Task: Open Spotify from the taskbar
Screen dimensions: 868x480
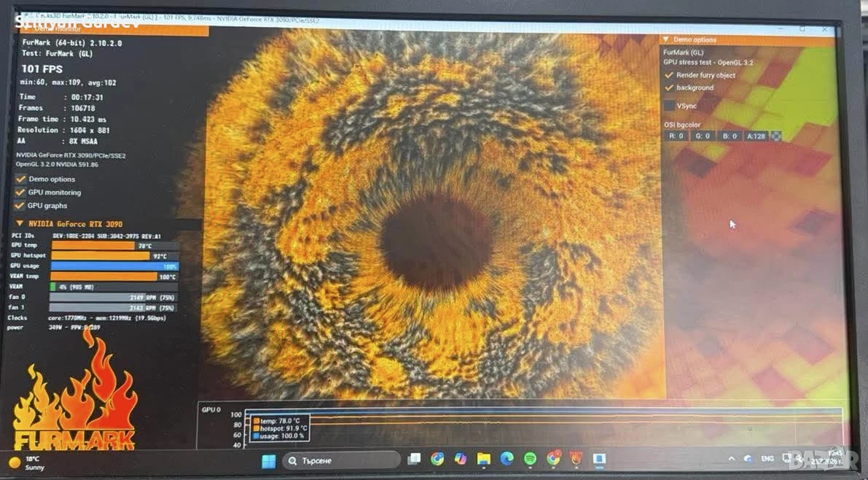Action: pos(530,458)
